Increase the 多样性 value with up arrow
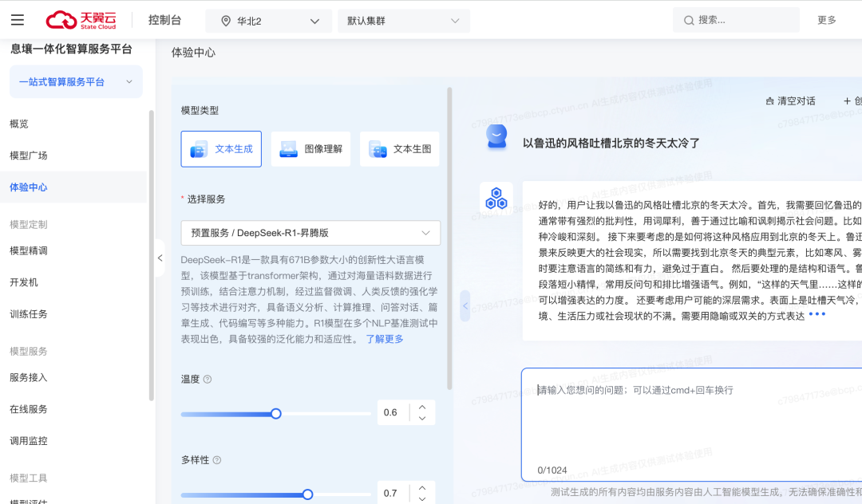Viewport: 862px width, 504px height. [422, 488]
